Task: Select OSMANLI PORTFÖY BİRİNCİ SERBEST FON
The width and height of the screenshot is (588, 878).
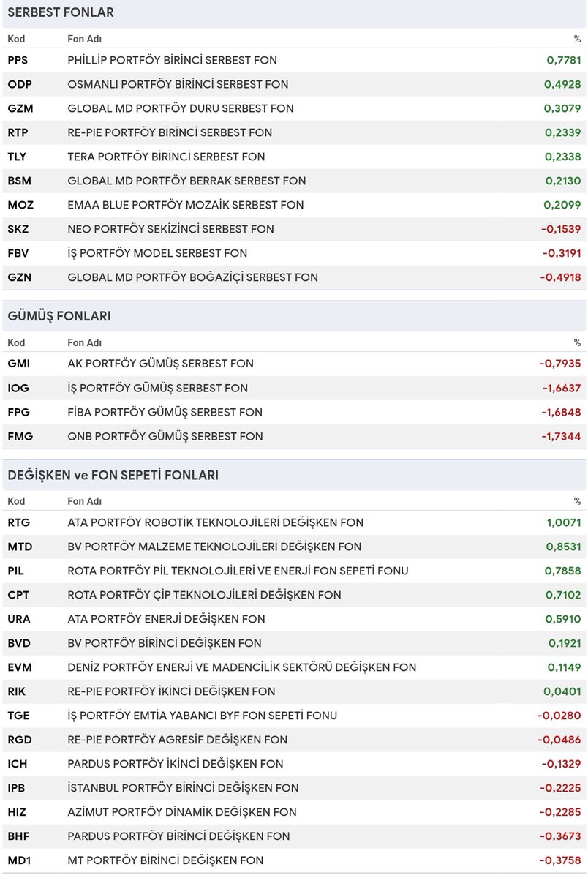Action: 178,84
